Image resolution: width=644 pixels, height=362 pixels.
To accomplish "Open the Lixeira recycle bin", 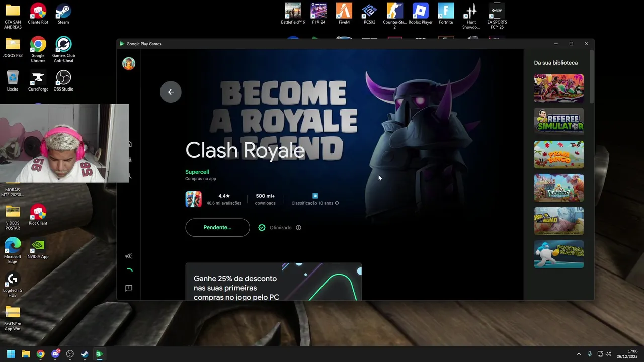I will coord(13,81).
